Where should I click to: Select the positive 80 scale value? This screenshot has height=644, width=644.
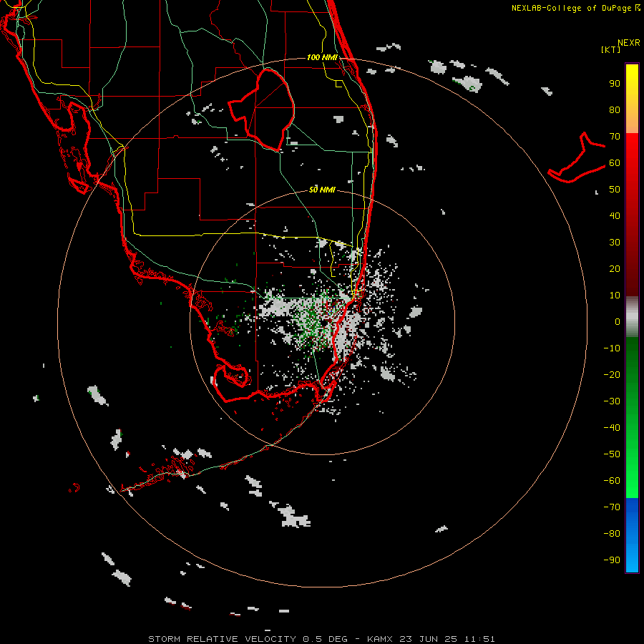(x=615, y=110)
